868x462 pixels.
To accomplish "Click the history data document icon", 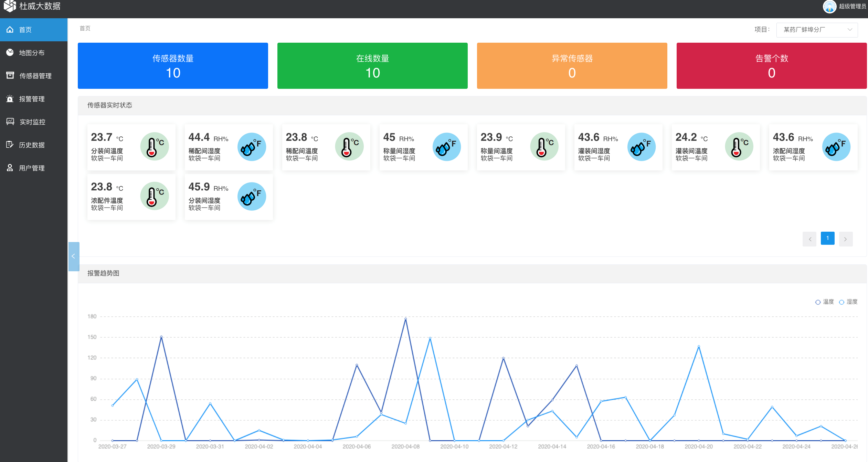I will 10,145.
